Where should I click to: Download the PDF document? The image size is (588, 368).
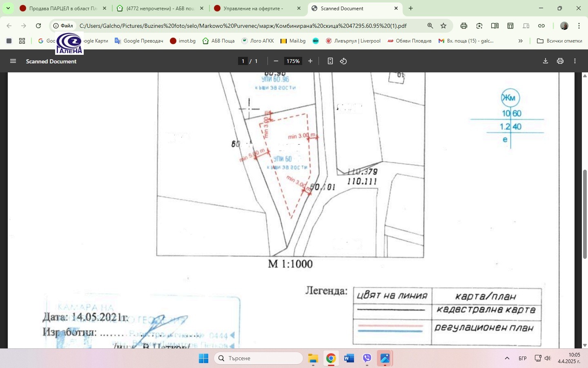click(545, 61)
